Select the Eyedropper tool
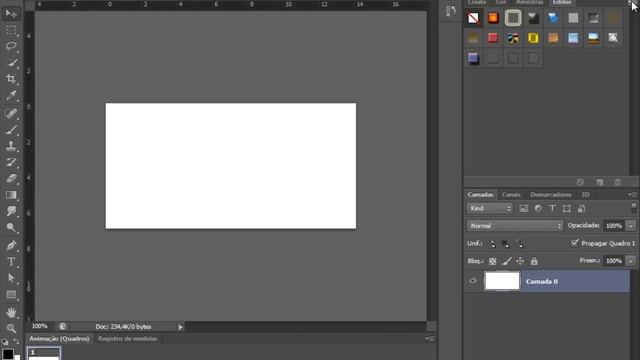640x360 pixels. click(11, 96)
